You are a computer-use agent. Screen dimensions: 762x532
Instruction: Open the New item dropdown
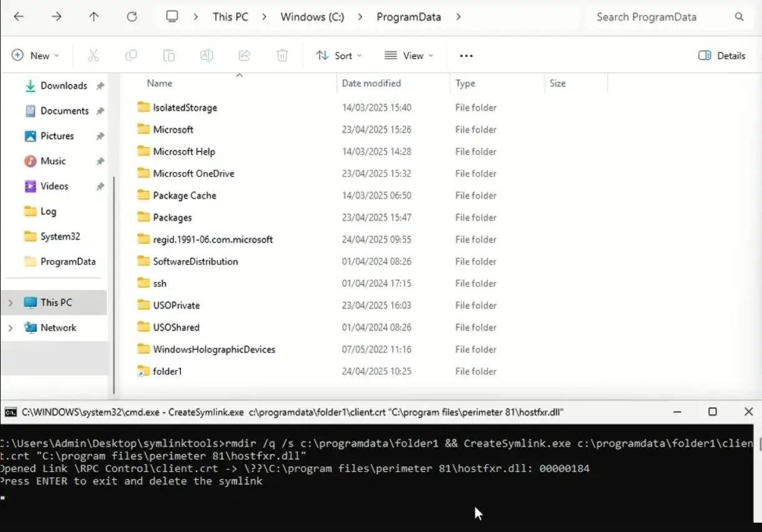coord(36,56)
